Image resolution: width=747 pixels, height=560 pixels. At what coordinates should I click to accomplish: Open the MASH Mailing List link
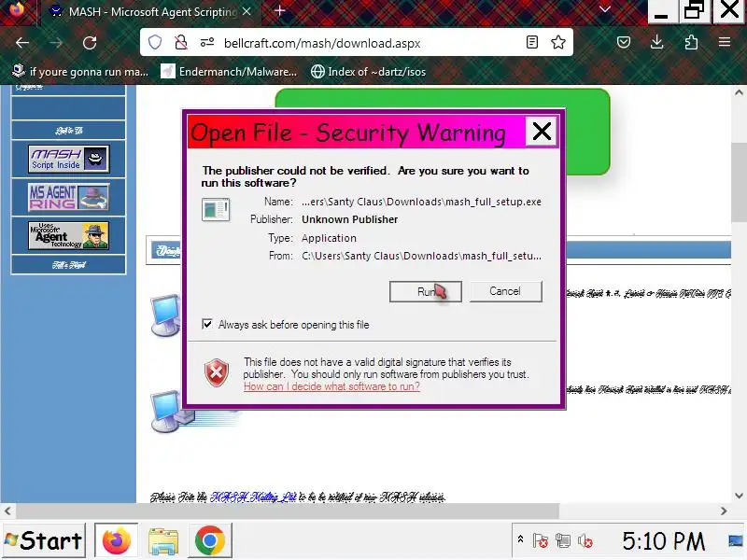pos(253,497)
